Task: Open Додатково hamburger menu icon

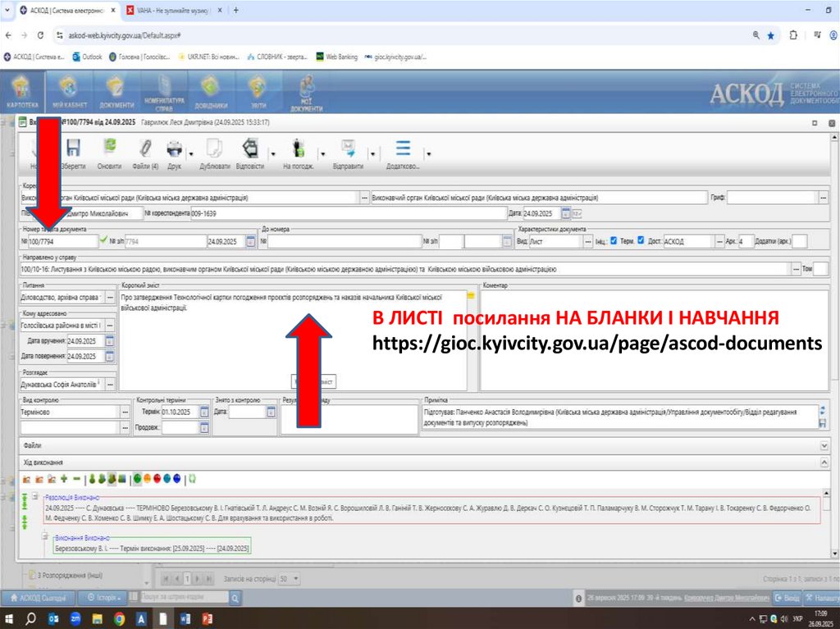Action: click(403, 148)
